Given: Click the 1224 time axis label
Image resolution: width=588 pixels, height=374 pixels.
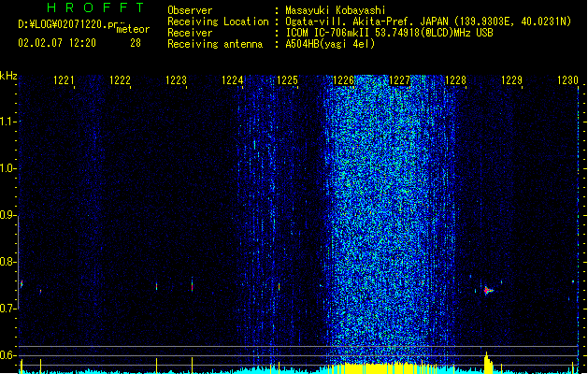Looking at the screenshot, I should coord(232,80).
